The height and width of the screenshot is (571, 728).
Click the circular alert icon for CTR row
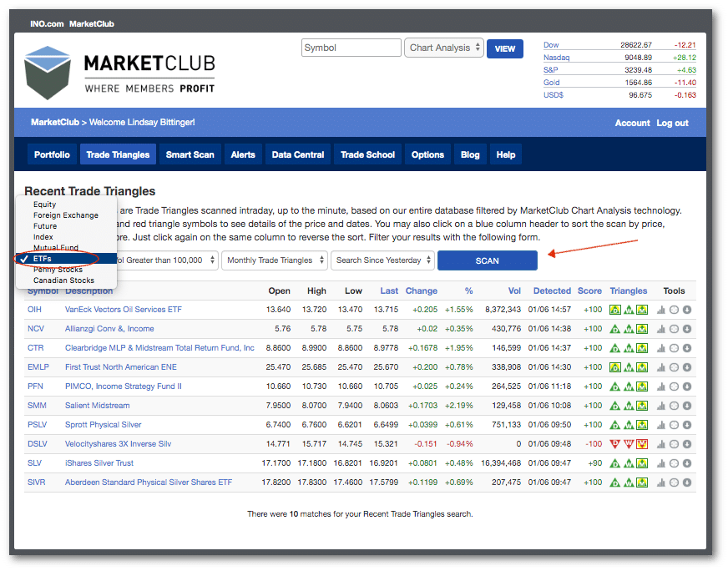tap(674, 348)
